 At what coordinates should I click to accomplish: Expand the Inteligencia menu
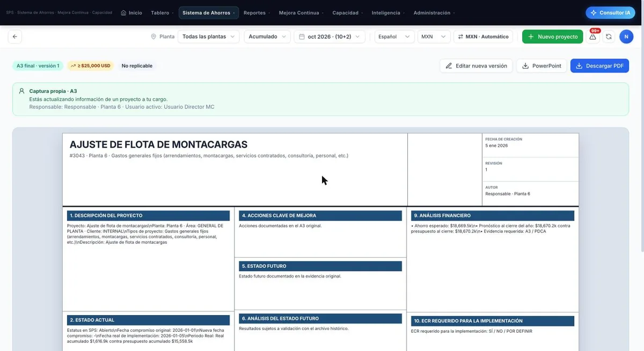(389, 13)
